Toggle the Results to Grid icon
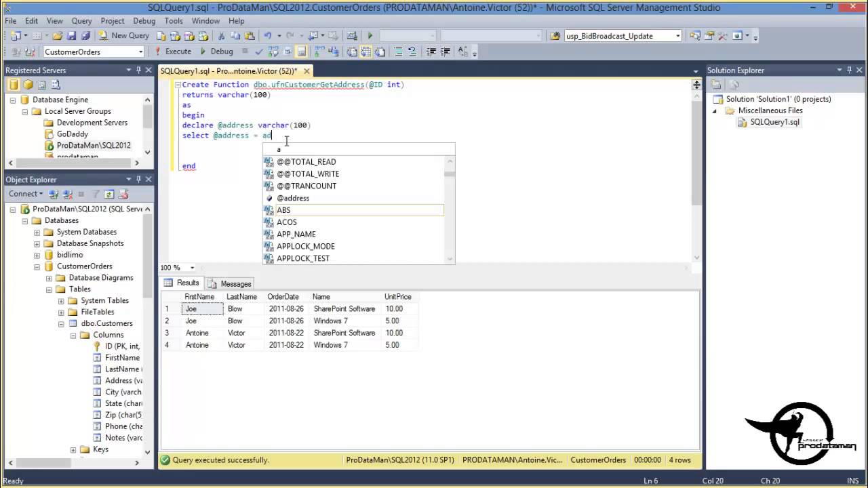The height and width of the screenshot is (488, 868). [x=366, y=52]
